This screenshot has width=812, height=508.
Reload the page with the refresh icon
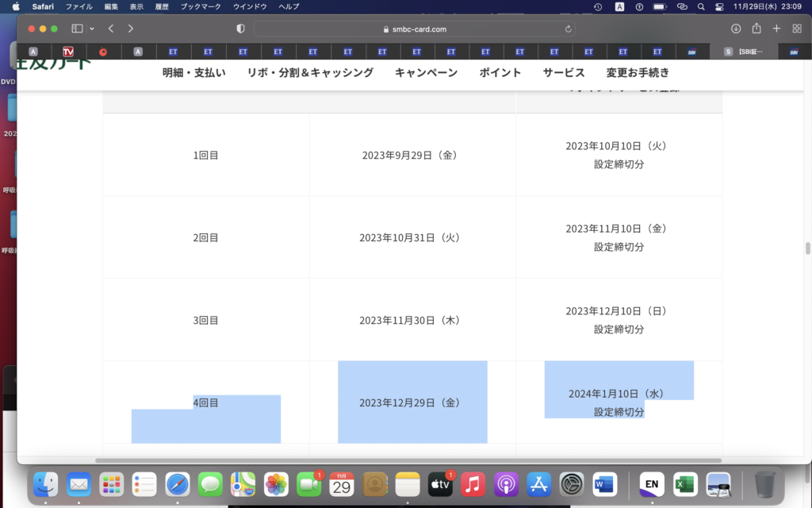568,29
